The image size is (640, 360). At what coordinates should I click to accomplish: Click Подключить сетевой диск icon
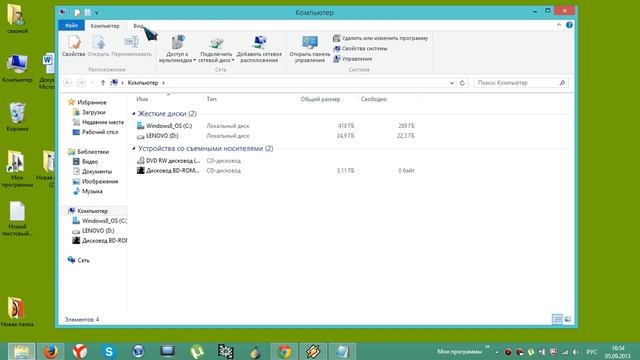tap(216, 49)
